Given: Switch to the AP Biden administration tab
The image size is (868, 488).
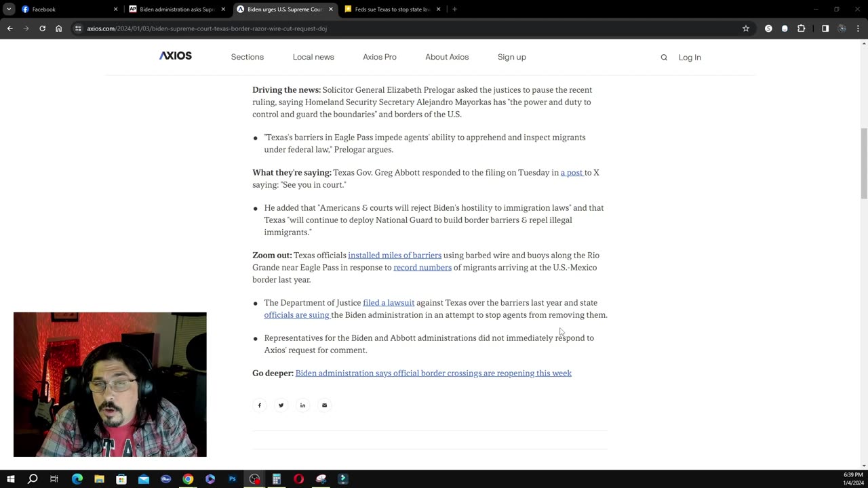Looking at the screenshot, I should (x=176, y=9).
